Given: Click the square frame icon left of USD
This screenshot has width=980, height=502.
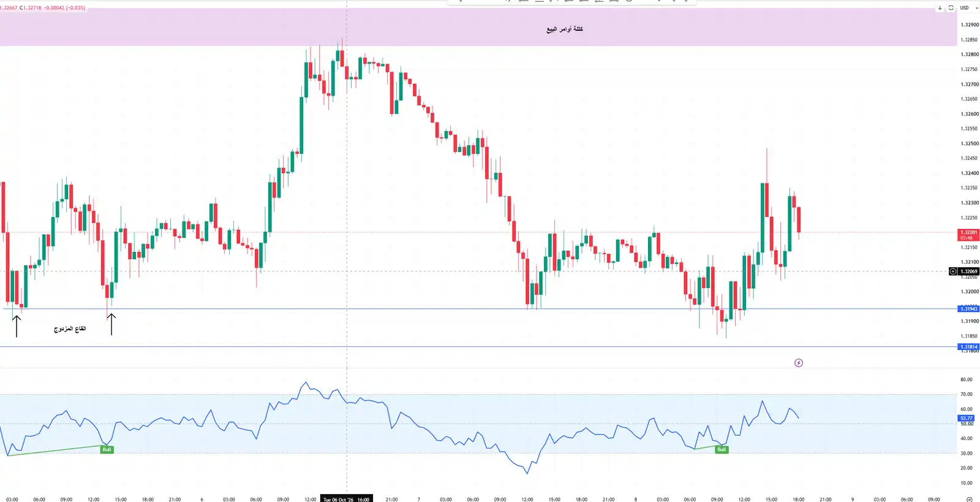Looking at the screenshot, I should click(951, 8).
